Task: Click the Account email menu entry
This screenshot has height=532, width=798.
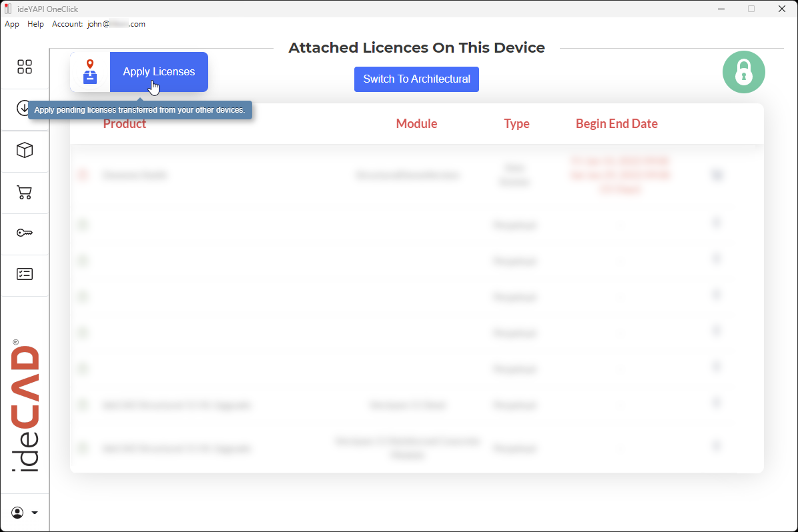Action: point(99,24)
